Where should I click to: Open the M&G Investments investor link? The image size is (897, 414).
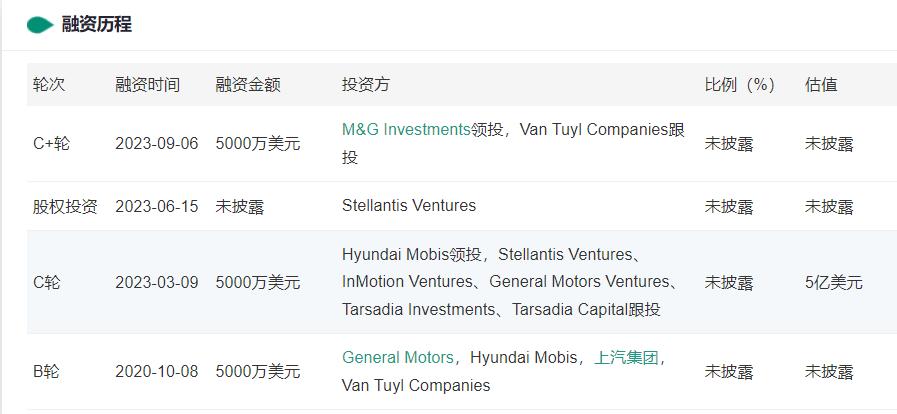point(406,129)
